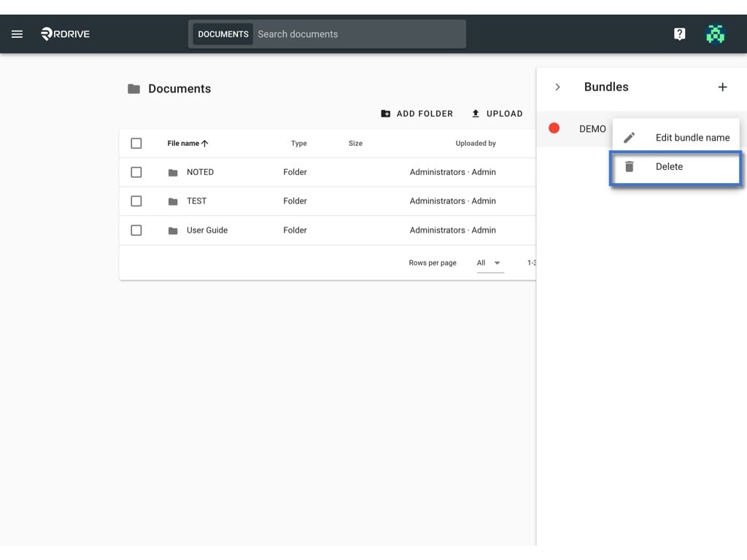Click the File name sort arrow
Screen dimensions: 747x560
point(205,144)
